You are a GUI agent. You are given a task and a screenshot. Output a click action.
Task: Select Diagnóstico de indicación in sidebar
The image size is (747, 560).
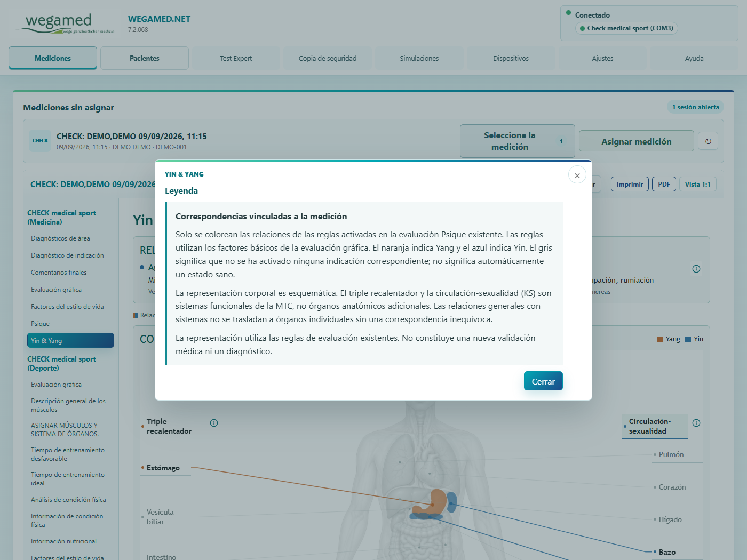tap(67, 255)
